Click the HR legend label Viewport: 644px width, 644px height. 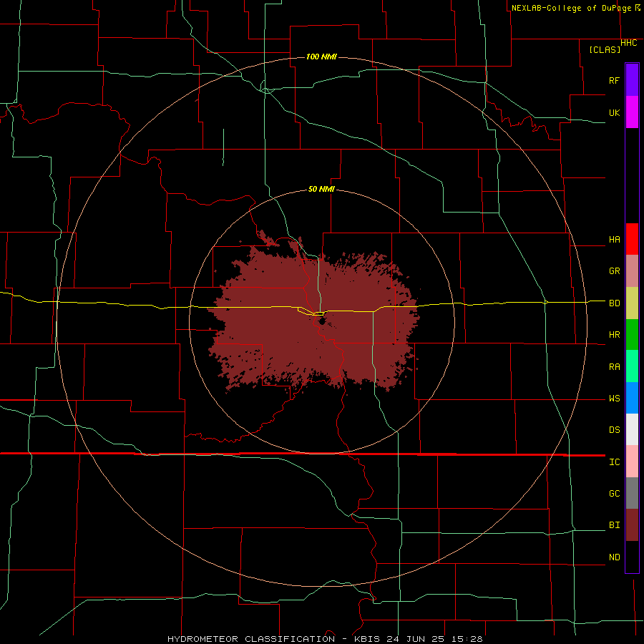click(x=614, y=335)
